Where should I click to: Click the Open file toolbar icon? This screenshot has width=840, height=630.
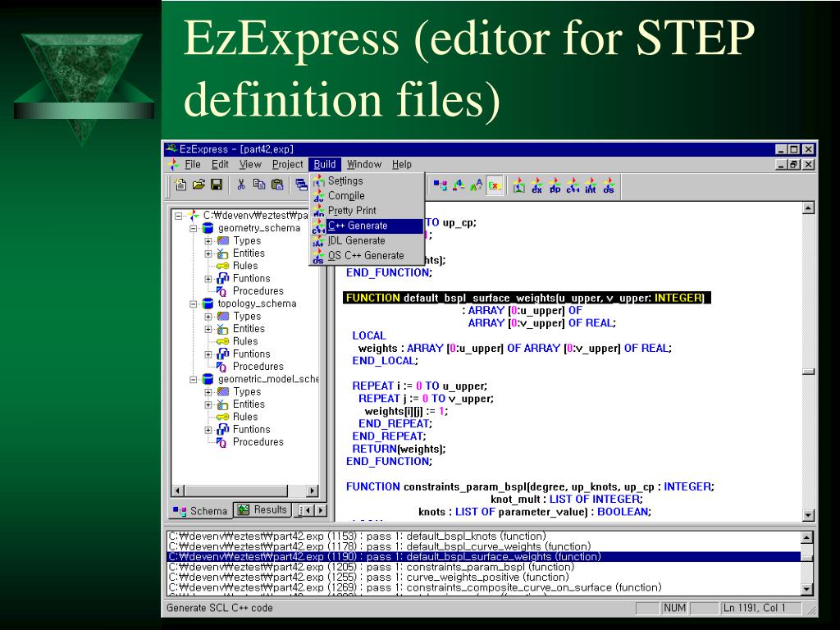[199, 185]
